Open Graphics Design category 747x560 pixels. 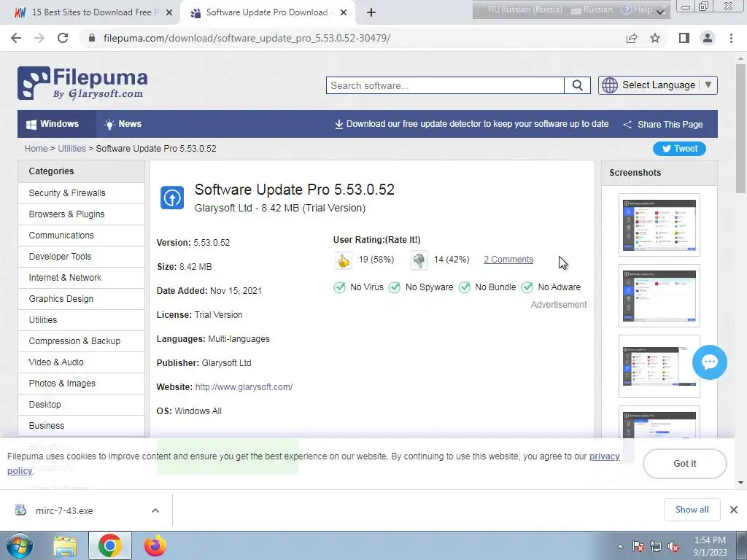(82, 298)
